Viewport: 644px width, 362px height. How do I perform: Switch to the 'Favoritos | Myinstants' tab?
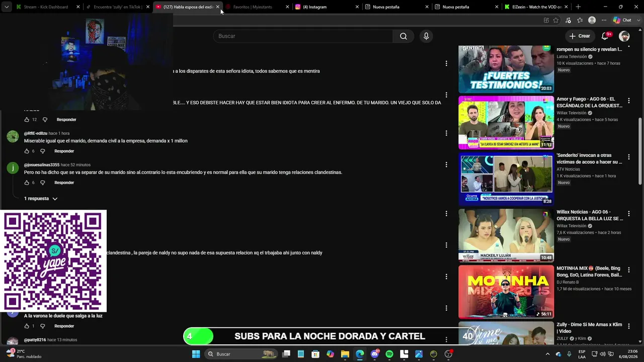[257, 7]
